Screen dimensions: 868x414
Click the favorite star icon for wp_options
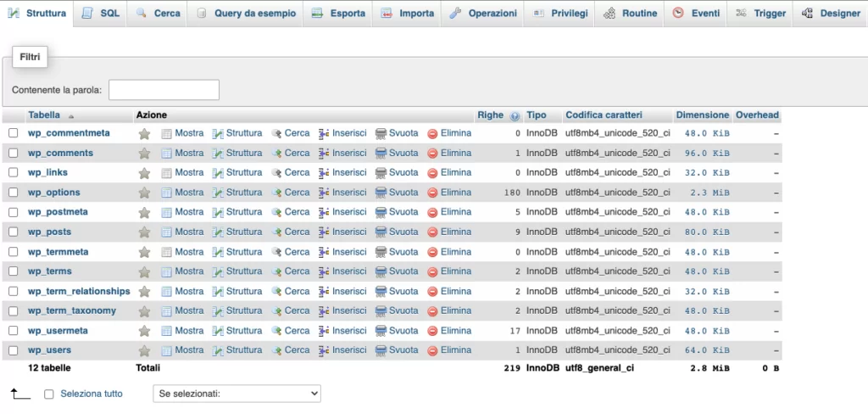click(144, 193)
